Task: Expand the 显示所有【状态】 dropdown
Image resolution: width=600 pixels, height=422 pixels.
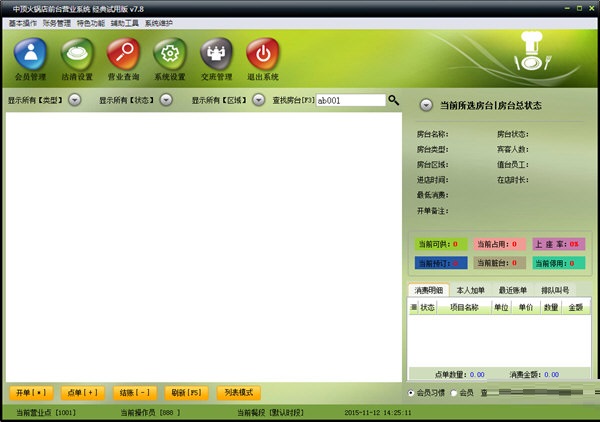Action: point(166,100)
